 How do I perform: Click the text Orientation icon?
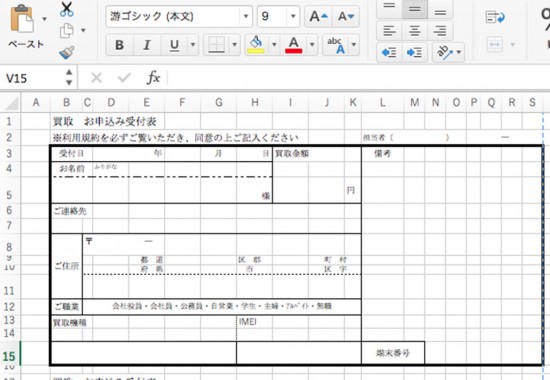(x=444, y=53)
